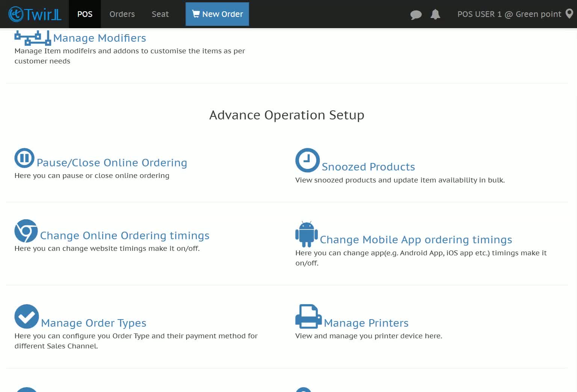Open the Orders menu item
The width and height of the screenshot is (577, 392).
point(122,14)
